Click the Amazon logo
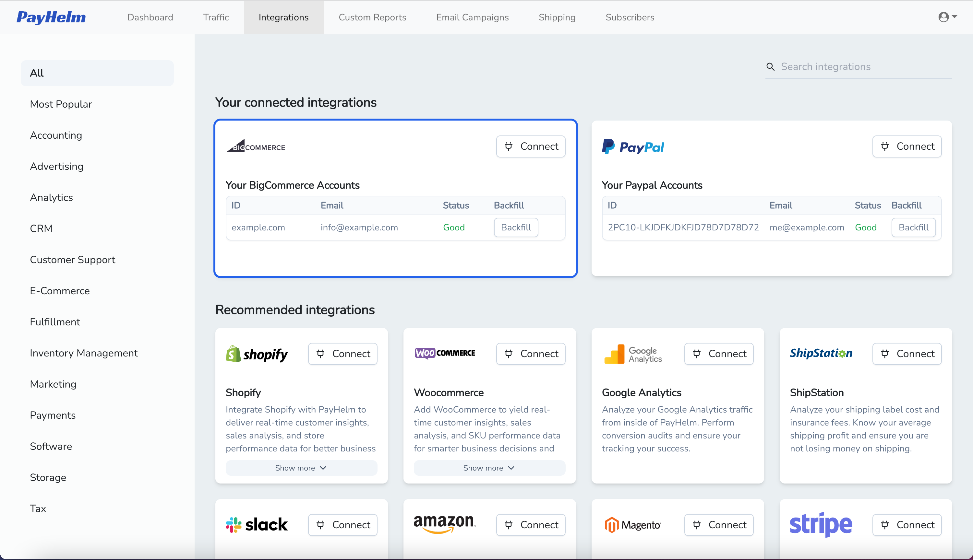This screenshot has width=973, height=560. point(445,524)
